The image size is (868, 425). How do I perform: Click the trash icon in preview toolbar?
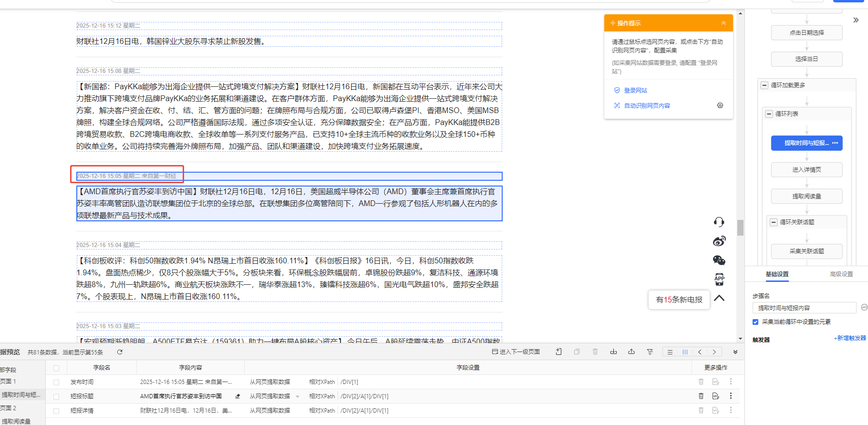[x=595, y=352]
